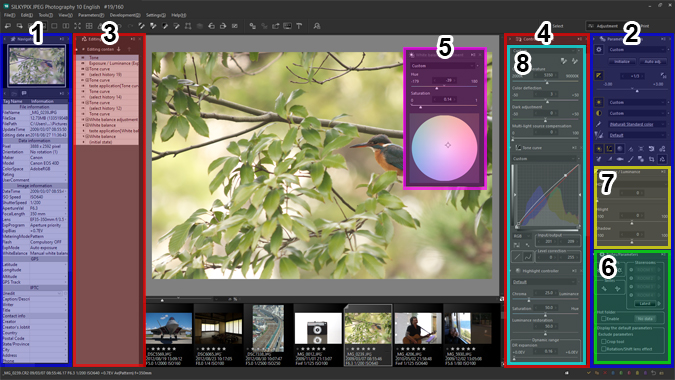
Task: Open the Parameters menu
Action: point(91,15)
